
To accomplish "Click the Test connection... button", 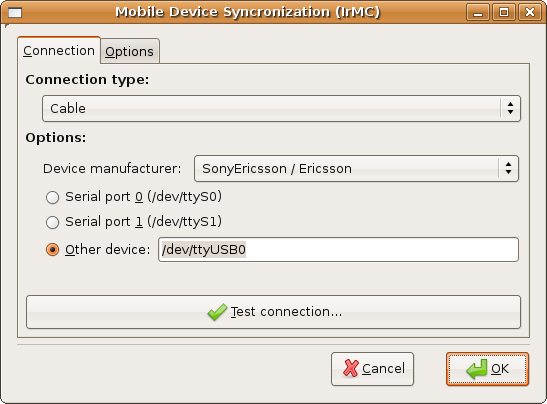I will point(274,312).
